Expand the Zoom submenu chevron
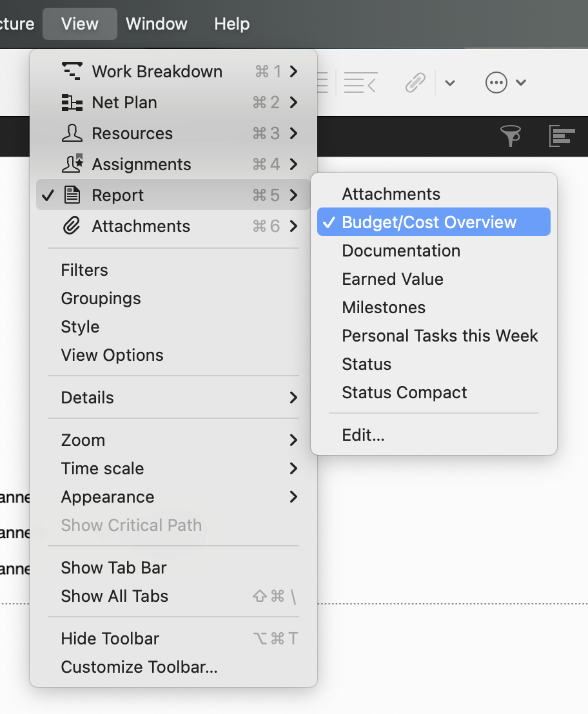Viewport: 588px width, 714px height. pos(293,440)
